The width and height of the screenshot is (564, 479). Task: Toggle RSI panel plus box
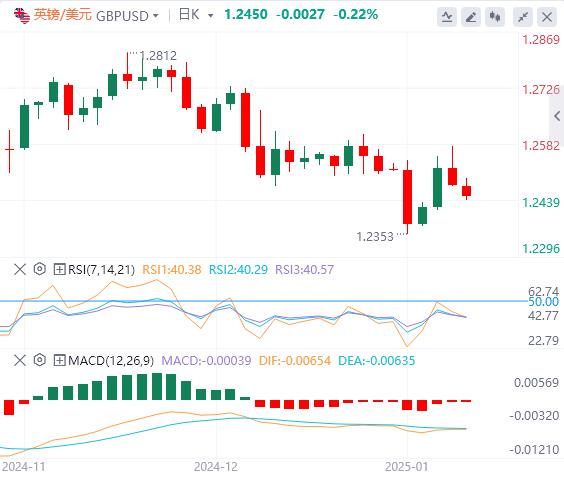(x=59, y=269)
